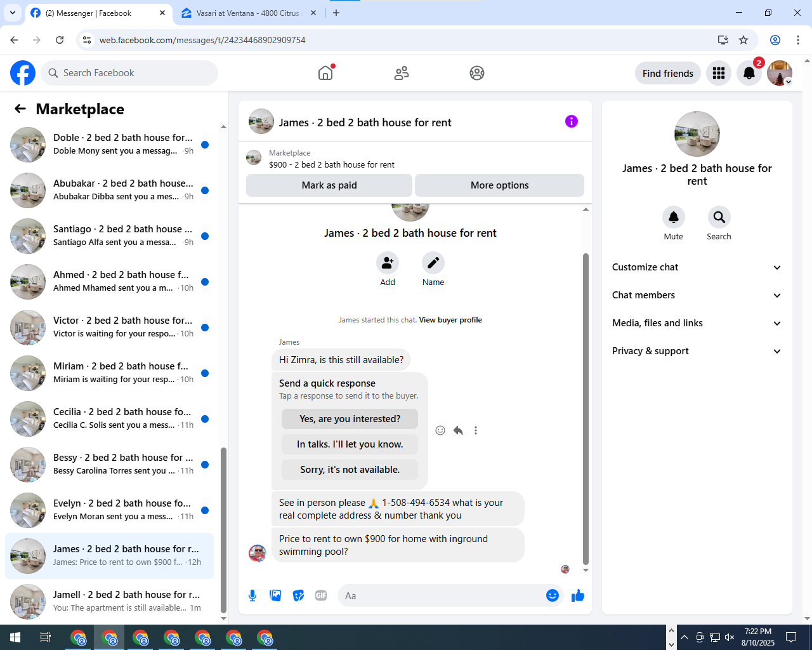
Task: Click the conversation list scrollbar
Action: (223, 530)
